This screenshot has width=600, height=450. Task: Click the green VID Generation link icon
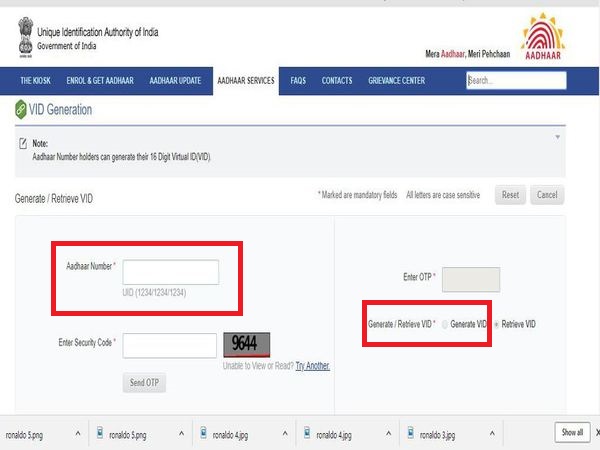[20, 110]
